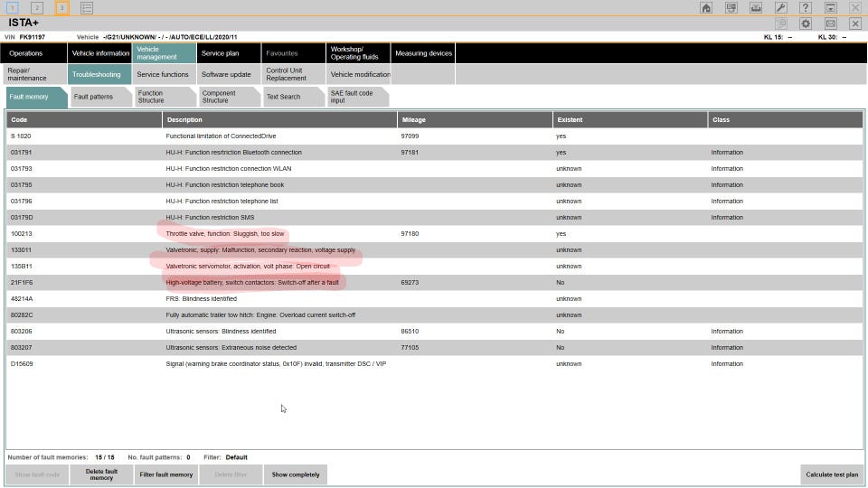Image resolution: width=868 pixels, height=488 pixels.
Task: Click the Calculate test plan button
Action: point(832,474)
